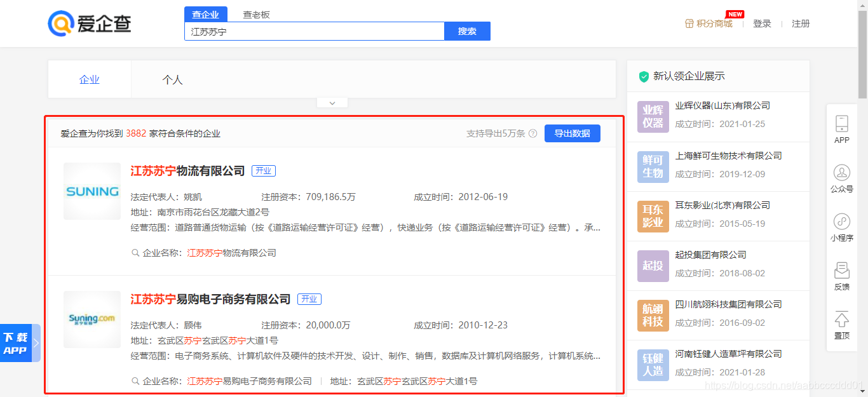868x397 pixels.
Task: Click the help question mark near 支持导出5万条
Action: (x=533, y=133)
